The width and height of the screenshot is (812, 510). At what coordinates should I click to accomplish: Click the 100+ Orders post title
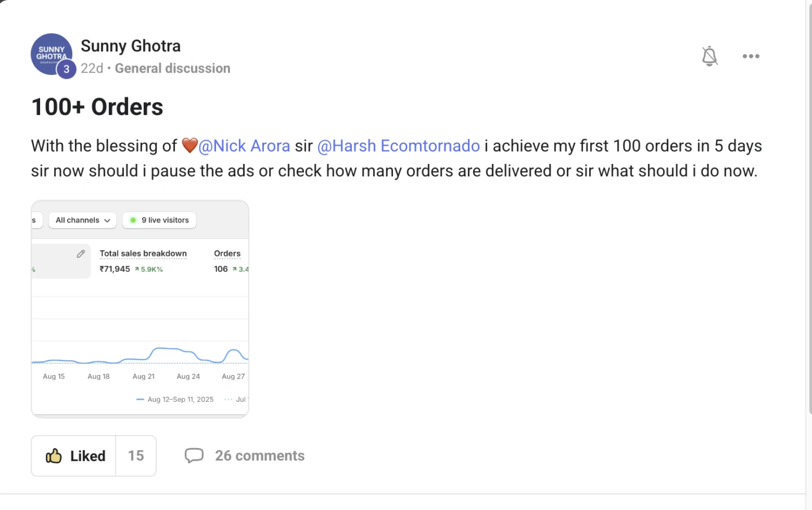pos(97,107)
